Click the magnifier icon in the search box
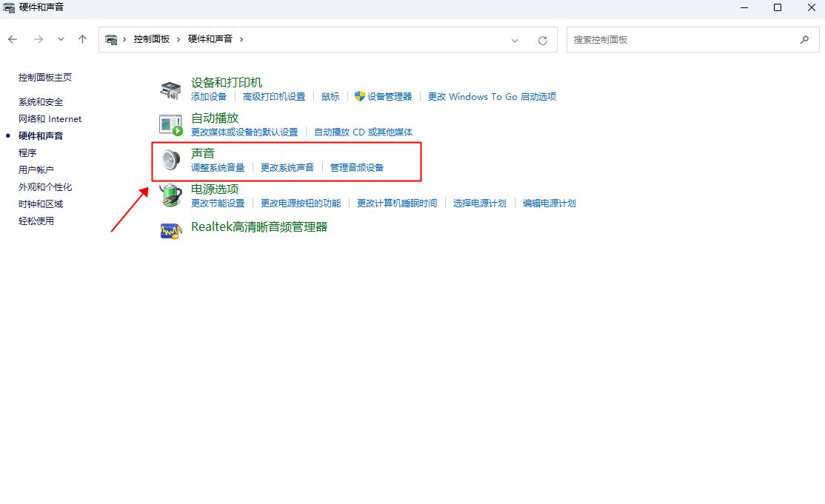The width and height of the screenshot is (825, 504). [x=804, y=39]
